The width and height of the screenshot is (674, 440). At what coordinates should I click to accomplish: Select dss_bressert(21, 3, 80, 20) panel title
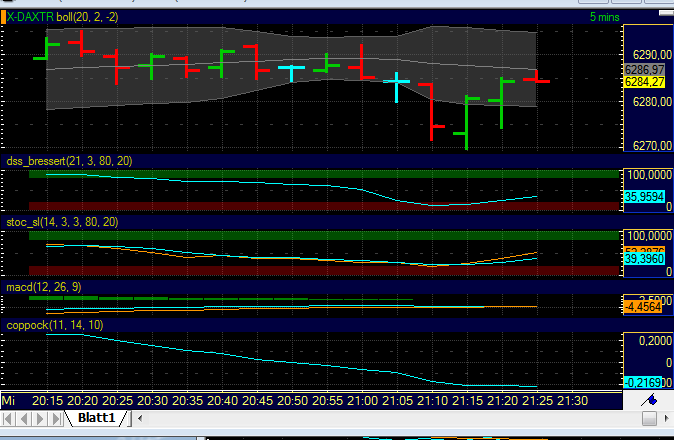pos(69,161)
